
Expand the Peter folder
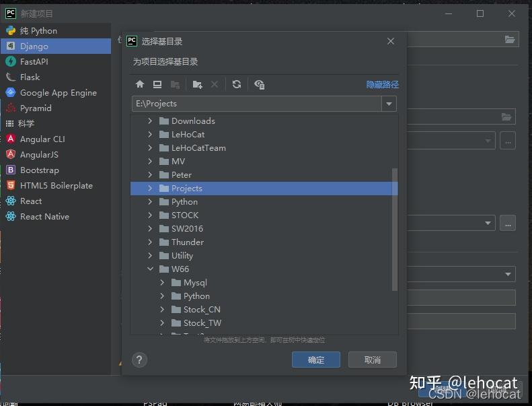(x=150, y=174)
